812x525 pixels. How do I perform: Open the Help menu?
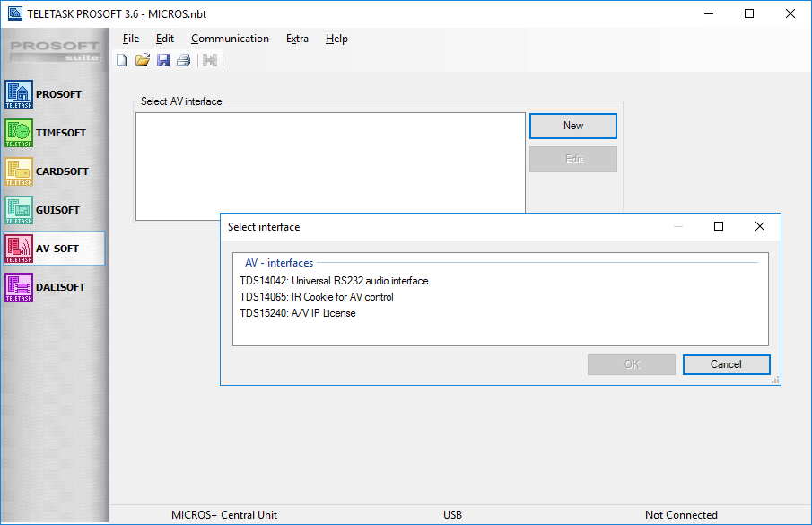point(336,39)
